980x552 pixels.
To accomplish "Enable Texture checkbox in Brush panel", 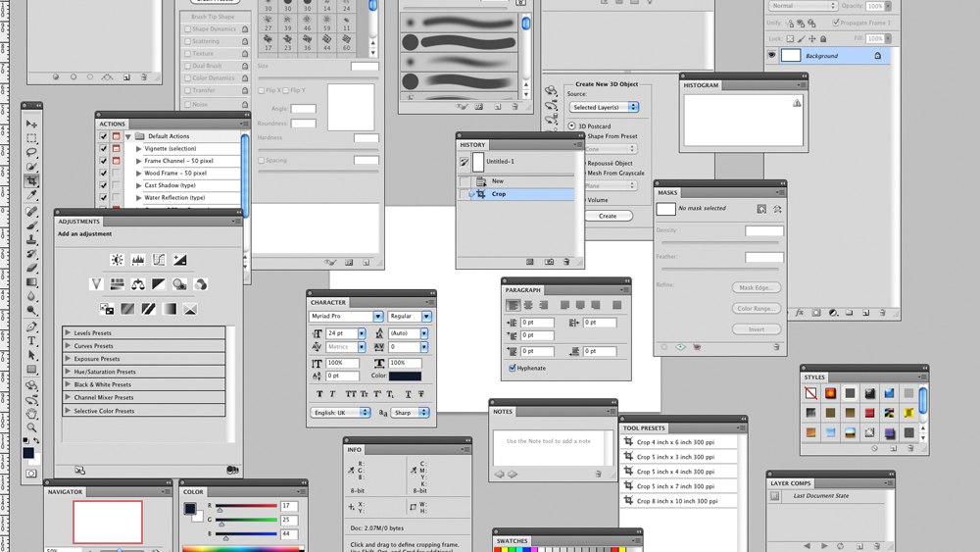I will click(187, 54).
